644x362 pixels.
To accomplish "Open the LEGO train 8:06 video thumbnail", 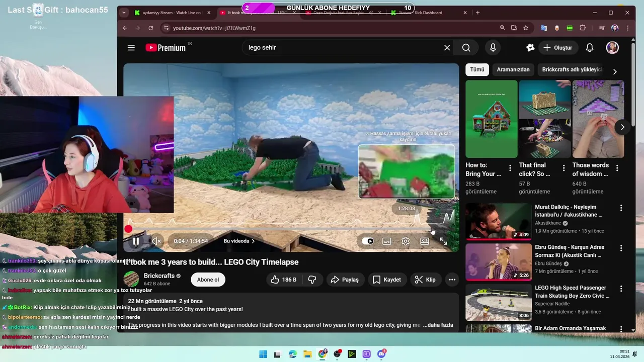I will (499, 303).
